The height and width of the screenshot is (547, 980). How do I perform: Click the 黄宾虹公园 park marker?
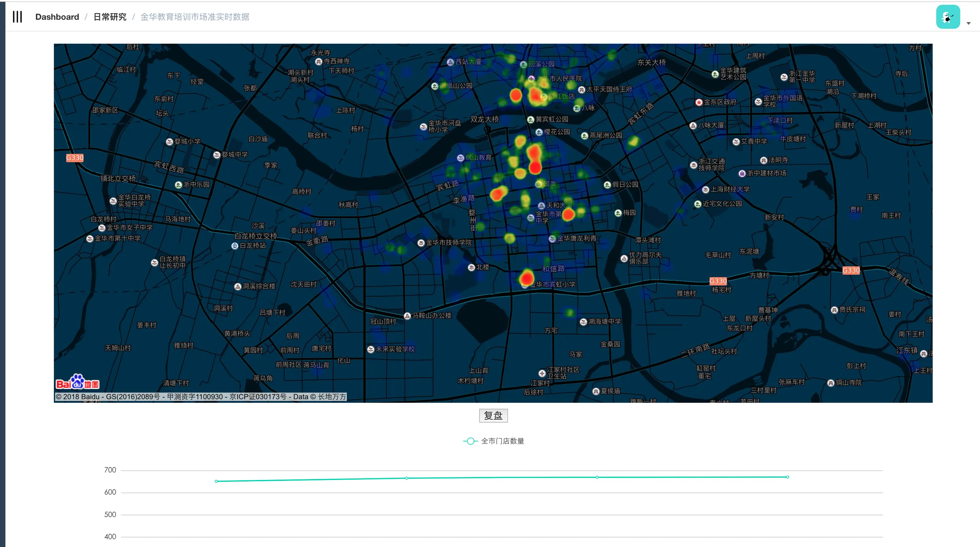531,120
